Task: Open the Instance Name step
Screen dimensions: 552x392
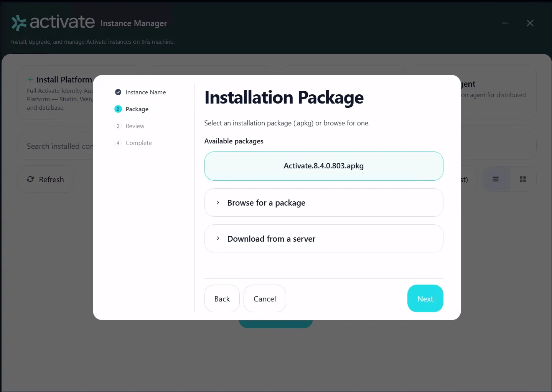Action: point(140,92)
